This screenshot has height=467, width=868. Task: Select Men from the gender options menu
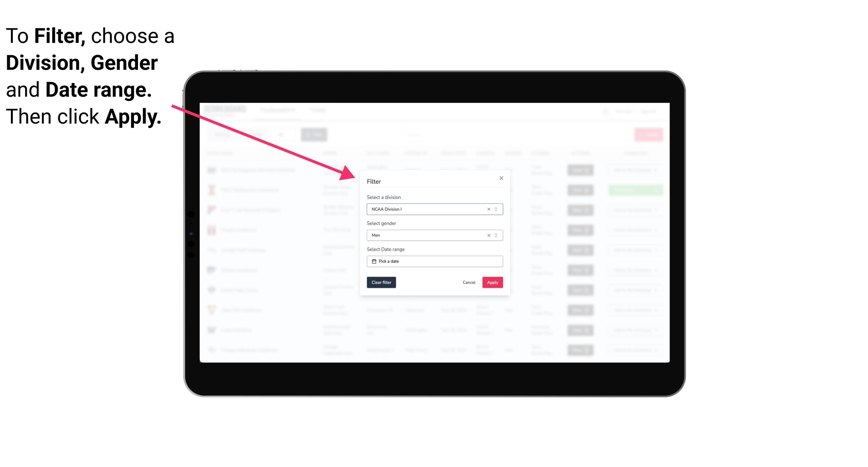point(434,235)
